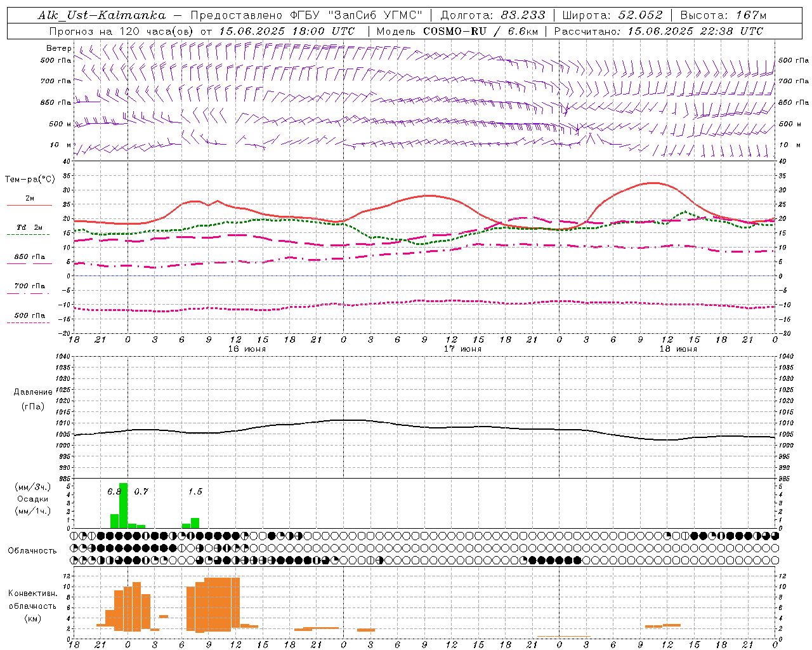The height and width of the screenshot is (650, 812).
Task: Click the '2м' temperature legend entry
Action: pyautogui.click(x=30, y=199)
